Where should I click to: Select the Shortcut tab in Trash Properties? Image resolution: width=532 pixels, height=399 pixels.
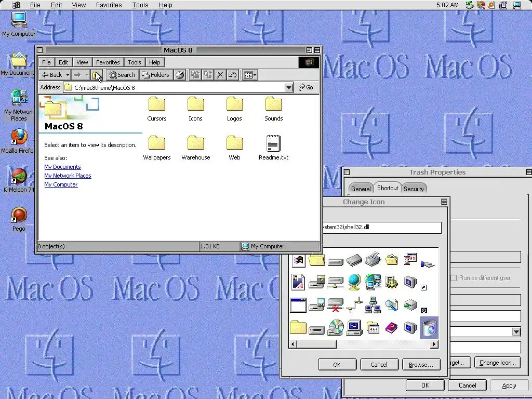[x=388, y=188]
